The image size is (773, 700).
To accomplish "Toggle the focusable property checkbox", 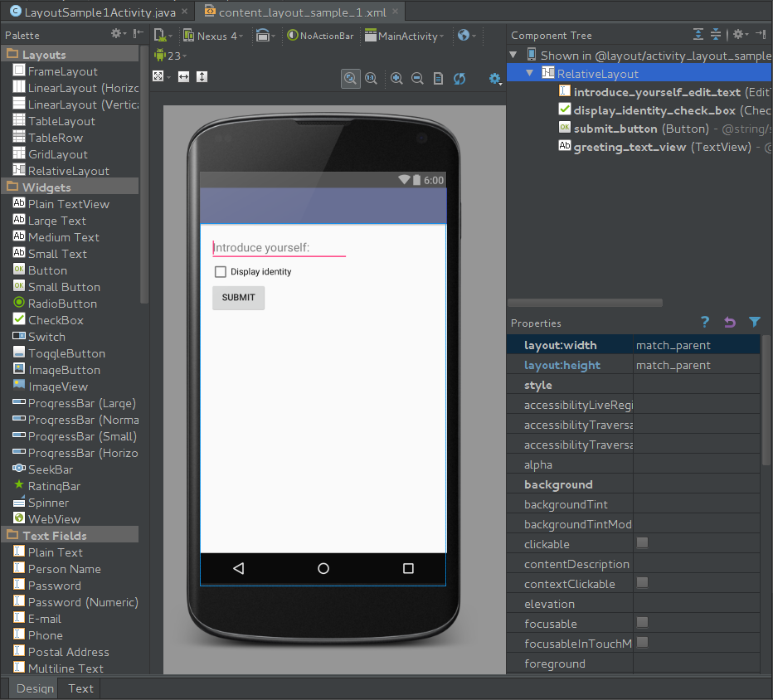I will pos(642,623).
